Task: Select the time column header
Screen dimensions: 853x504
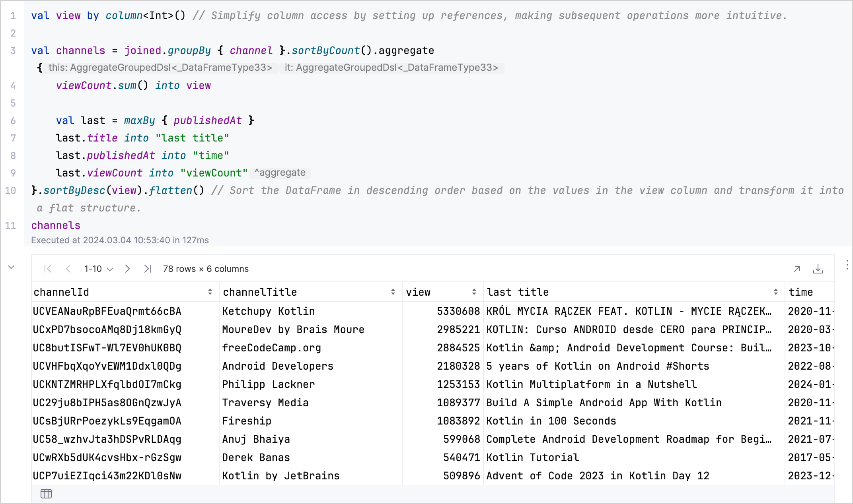Action: [x=800, y=292]
